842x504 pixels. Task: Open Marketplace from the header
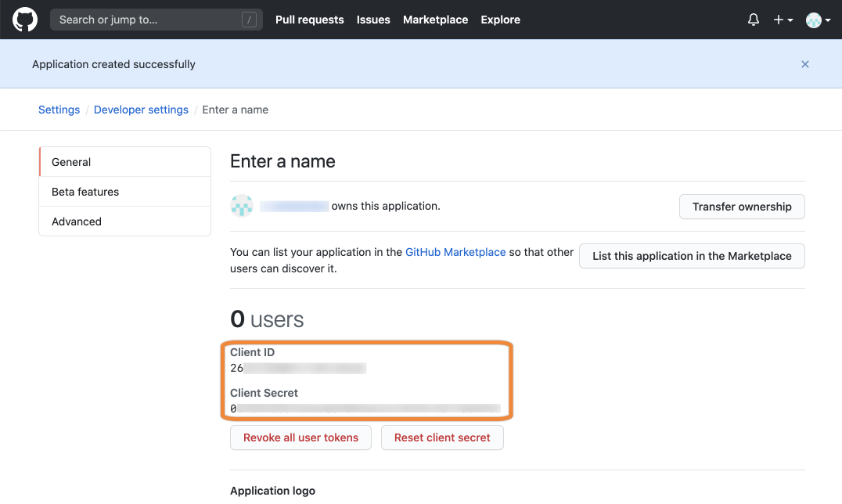[x=435, y=20]
